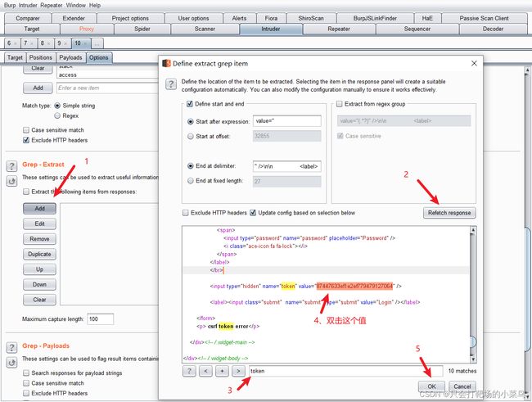This screenshot has width=532, height=402.
Task: Select End at fixed length option
Action: (191, 181)
